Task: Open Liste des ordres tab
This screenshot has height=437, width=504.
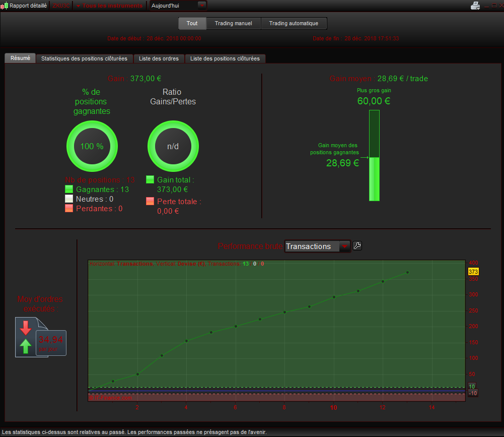Action: [x=159, y=58]
